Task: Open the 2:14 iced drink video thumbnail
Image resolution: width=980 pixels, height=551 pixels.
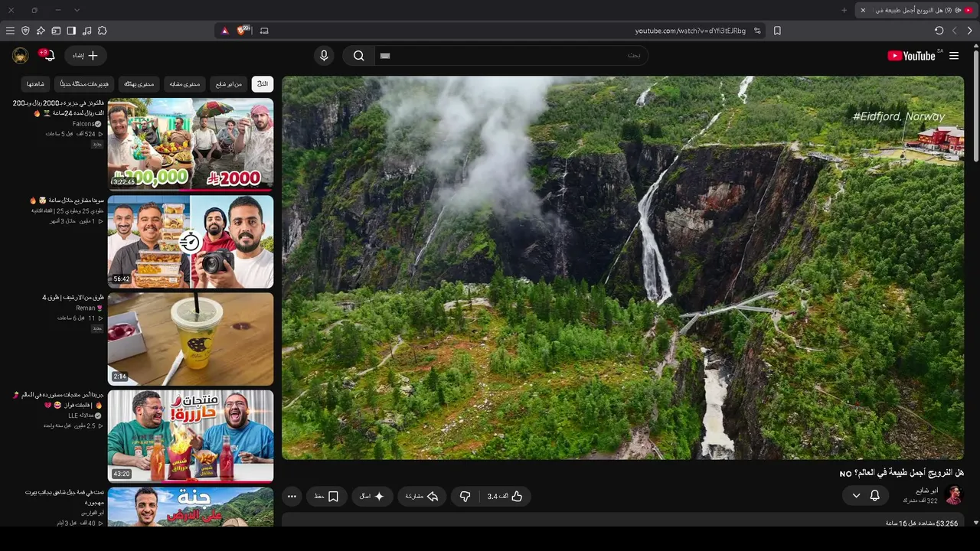Action: (x=191, y=339)
